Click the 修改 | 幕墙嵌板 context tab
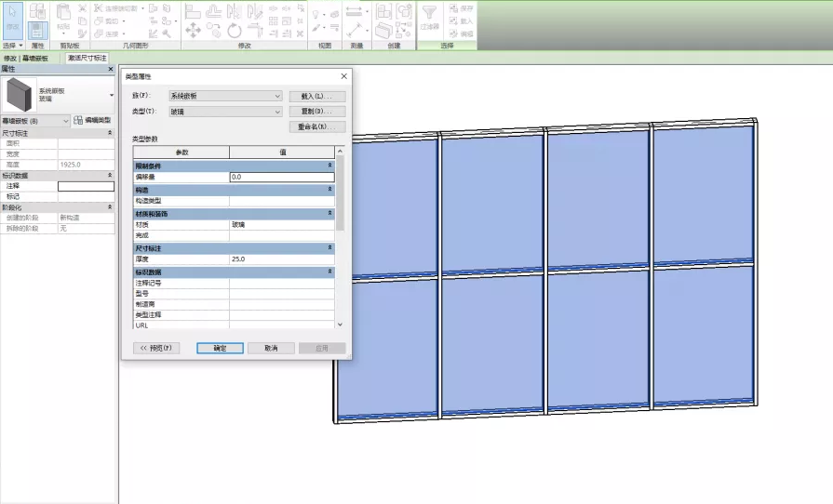The width and height of the screenshot is (833, 504). [x=26, y=58]
